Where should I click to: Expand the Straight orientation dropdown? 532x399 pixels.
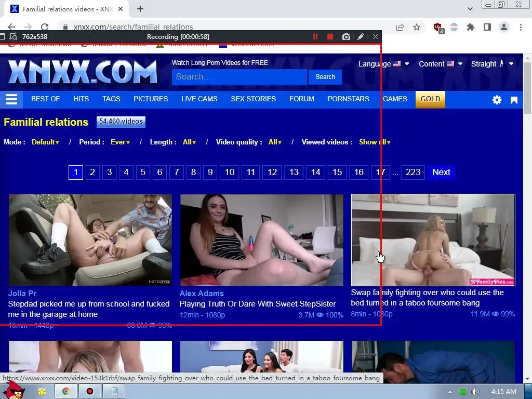tap(492, 64)
